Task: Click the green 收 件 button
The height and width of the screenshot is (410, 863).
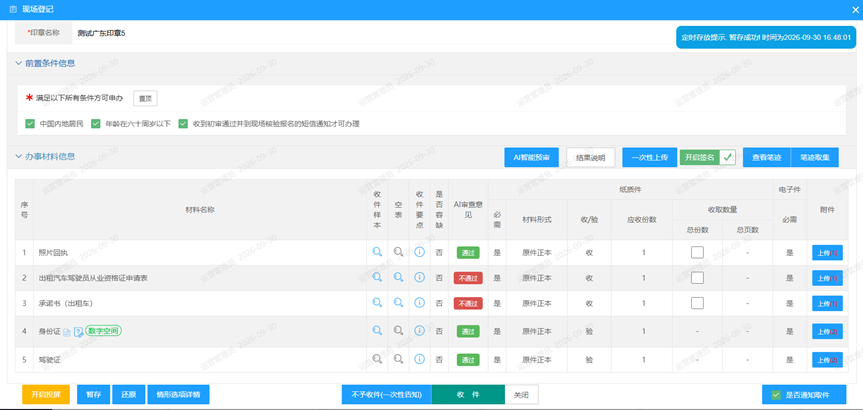Action: pos(468,395)
